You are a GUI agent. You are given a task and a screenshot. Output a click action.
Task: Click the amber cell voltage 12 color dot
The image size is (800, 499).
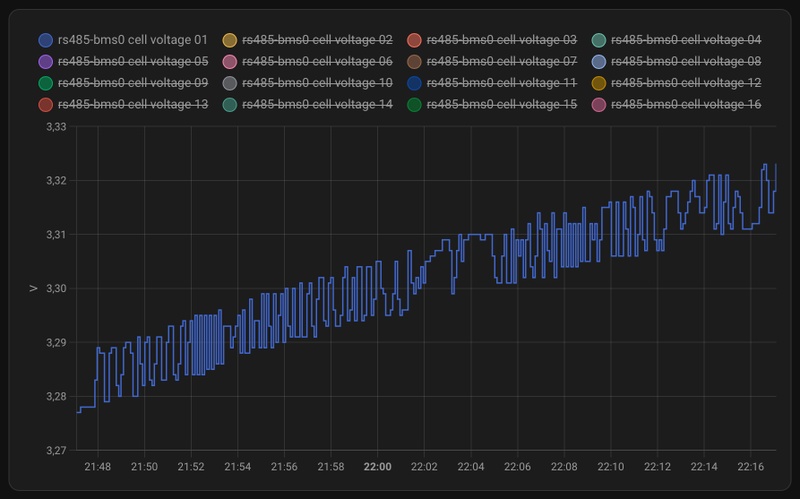598,83
